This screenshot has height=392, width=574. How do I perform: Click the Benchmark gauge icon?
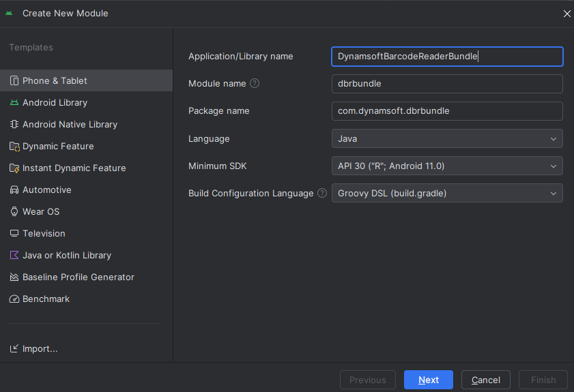tap(14, 299)
